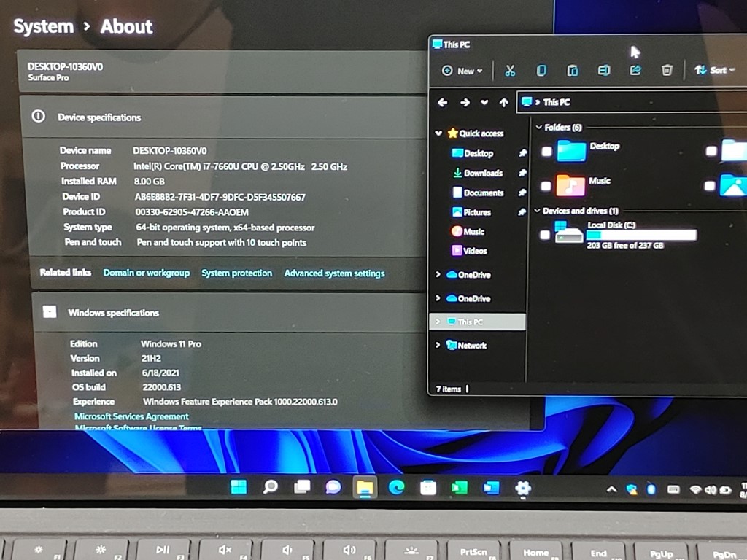
Task: Open the Sort dropdown in File Explorer
Action: click(x=714, y=70)
